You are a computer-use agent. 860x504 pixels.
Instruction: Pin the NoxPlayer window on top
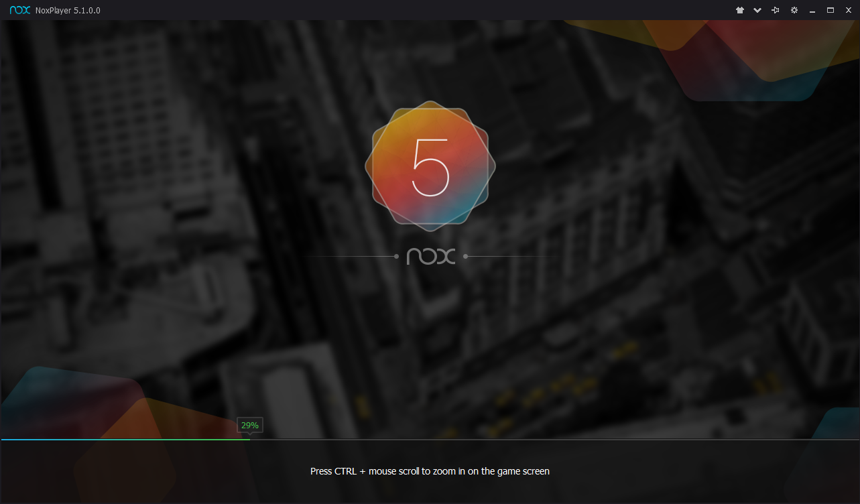click(x=776, y=11)
